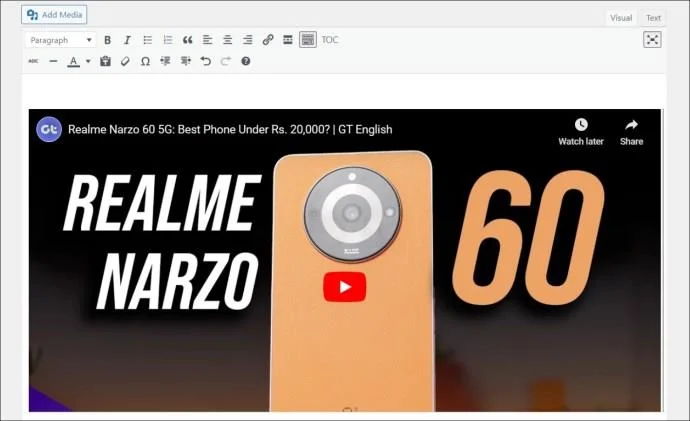
Task: Toggle bold formatting
Action: [x=107, y=40]
